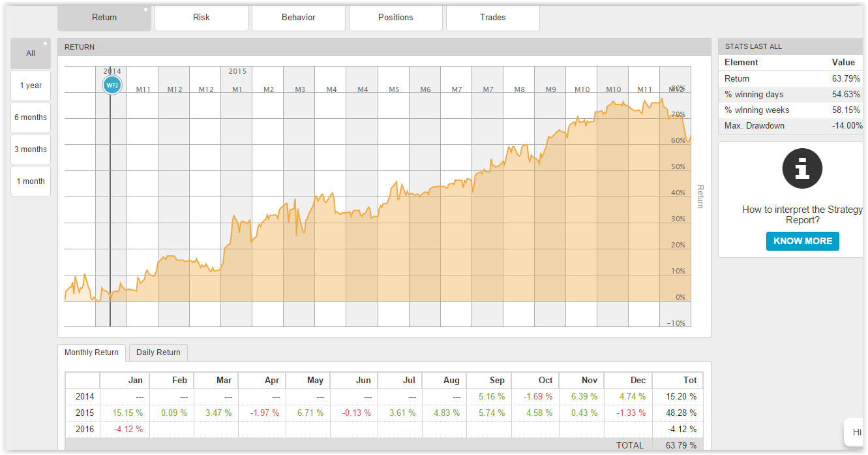This screenshot has height=455, width=868.
Task: Switch range to 1 month
Action: 31,181
